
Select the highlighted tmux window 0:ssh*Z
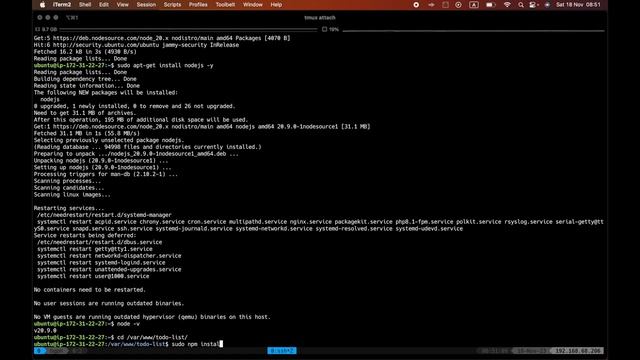click(282, 351)
